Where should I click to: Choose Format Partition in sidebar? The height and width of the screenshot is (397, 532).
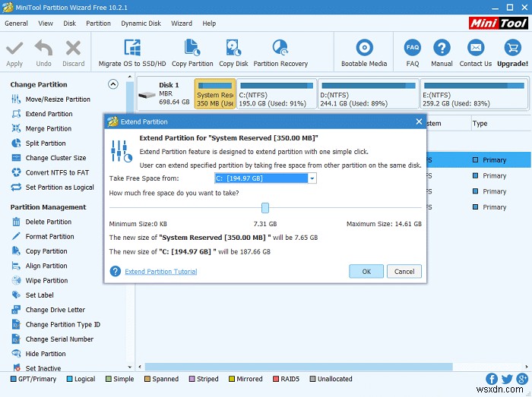pyautogui.click(x=43, y=236)
